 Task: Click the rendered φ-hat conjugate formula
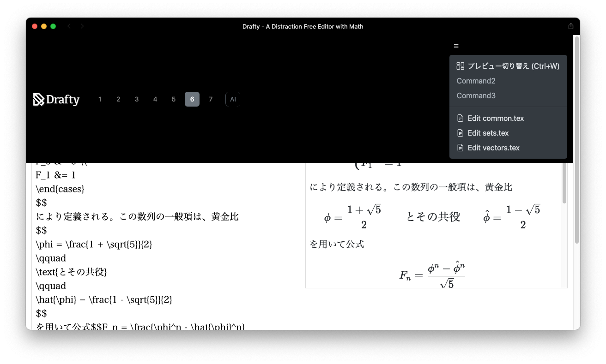tap(512, 217)
